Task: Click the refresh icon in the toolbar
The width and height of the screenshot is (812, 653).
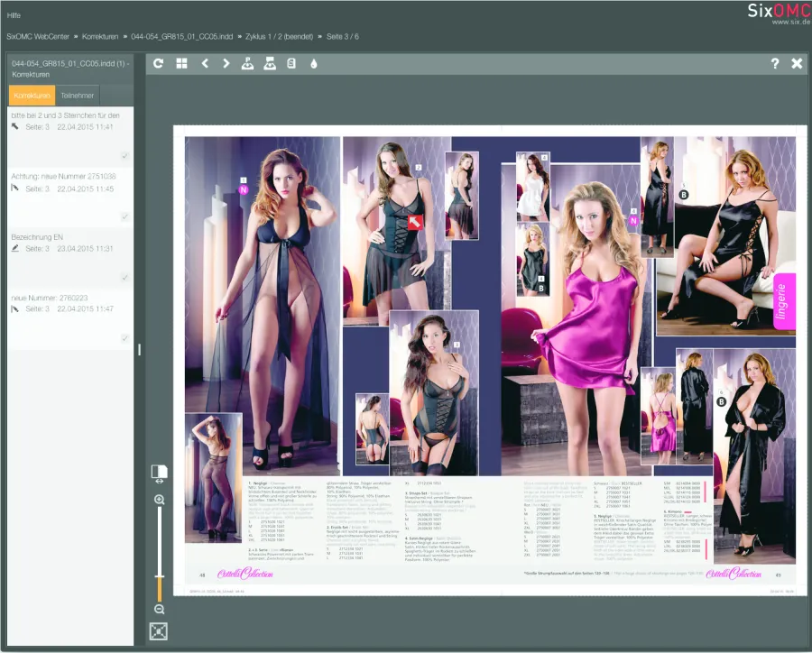Action: tap(159, 64)
